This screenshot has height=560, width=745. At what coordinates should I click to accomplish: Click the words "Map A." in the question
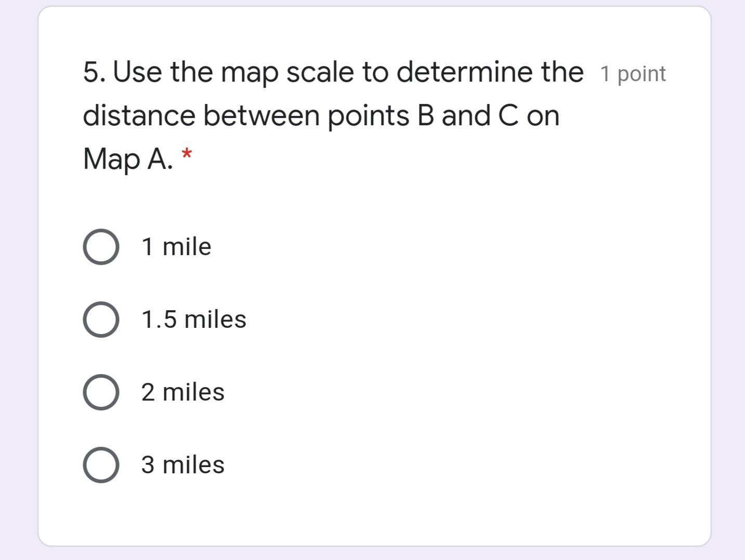(128, 158)
